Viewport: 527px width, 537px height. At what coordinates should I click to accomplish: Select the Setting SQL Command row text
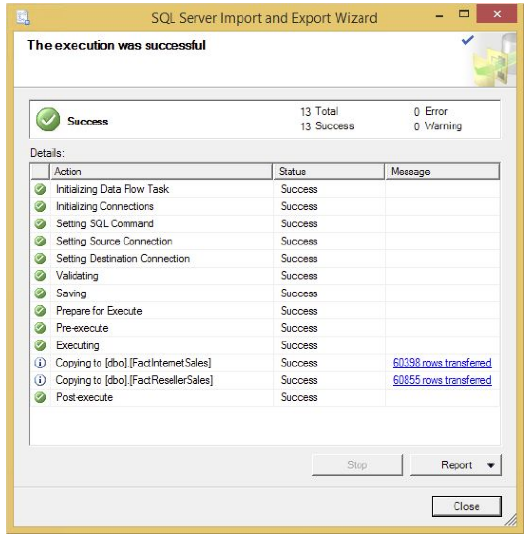point(105,224)
